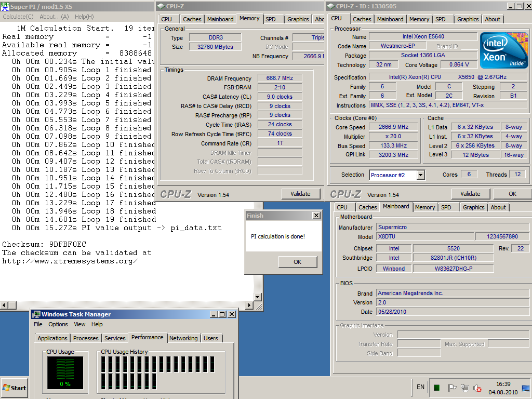Click Validate in CPU-Z memory window

pyautogui.click(x=301, y=194)
